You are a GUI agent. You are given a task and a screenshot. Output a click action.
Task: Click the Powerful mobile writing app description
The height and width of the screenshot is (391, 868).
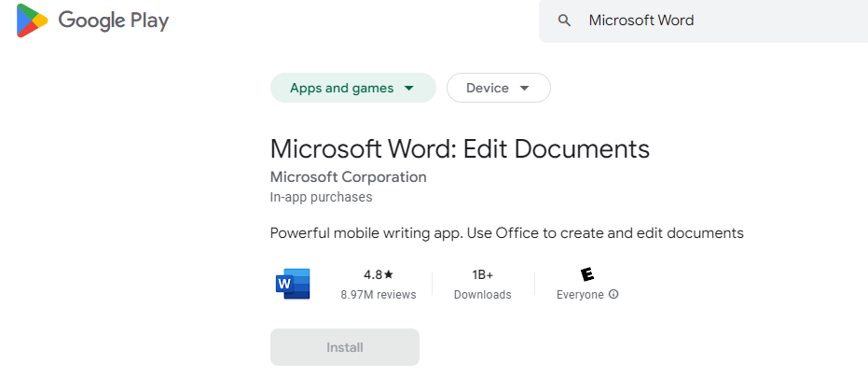506,233
